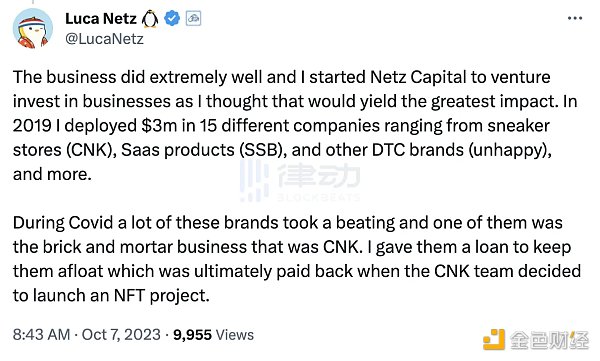Click the square affiliate badge beside the checkmark
600x361 pixels.
tap(193, 18)
